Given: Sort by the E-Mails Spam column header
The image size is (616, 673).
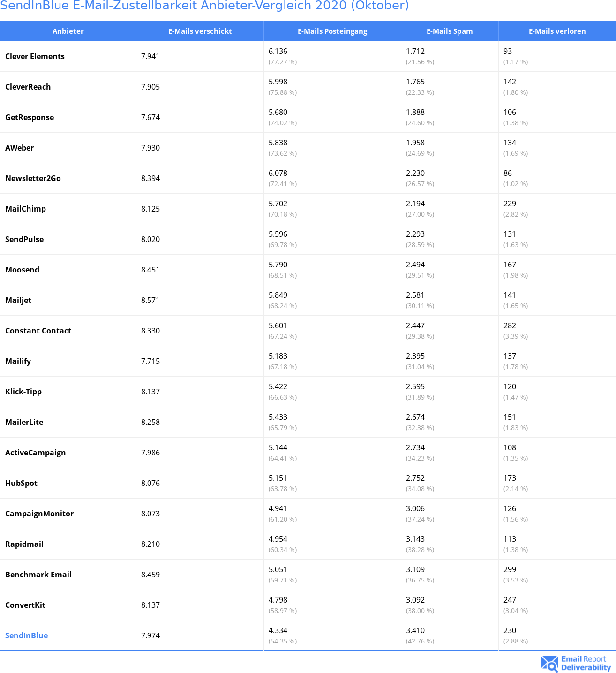Looking at the screenshot, I should [450, 31].
